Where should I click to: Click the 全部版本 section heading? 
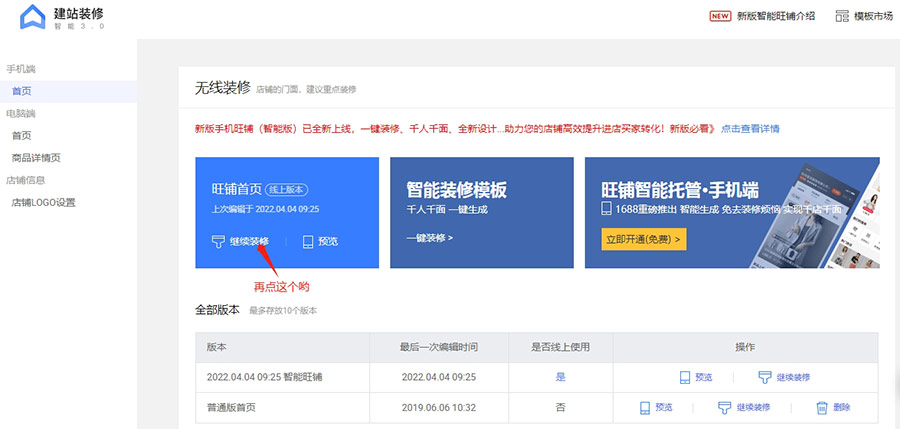(217, 310)
